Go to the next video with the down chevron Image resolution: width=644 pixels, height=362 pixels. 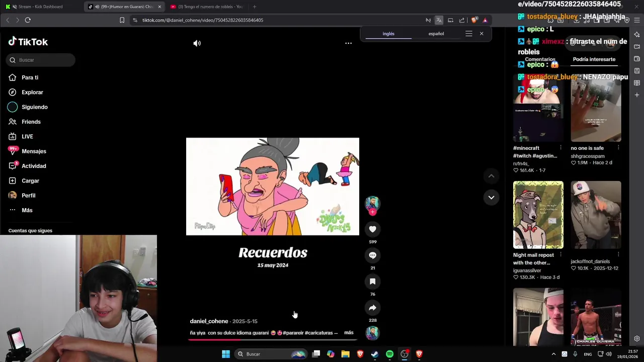pyautogui.click(x=491, y=197)
